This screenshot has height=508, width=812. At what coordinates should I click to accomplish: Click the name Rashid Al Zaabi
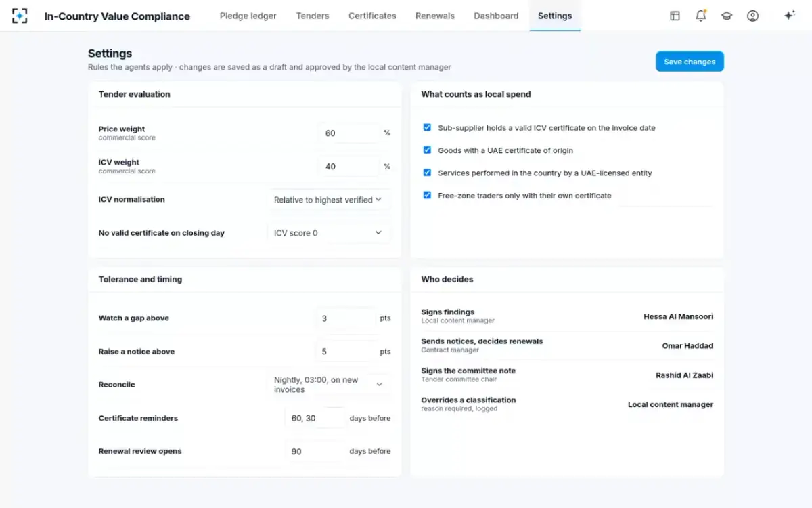684,375
